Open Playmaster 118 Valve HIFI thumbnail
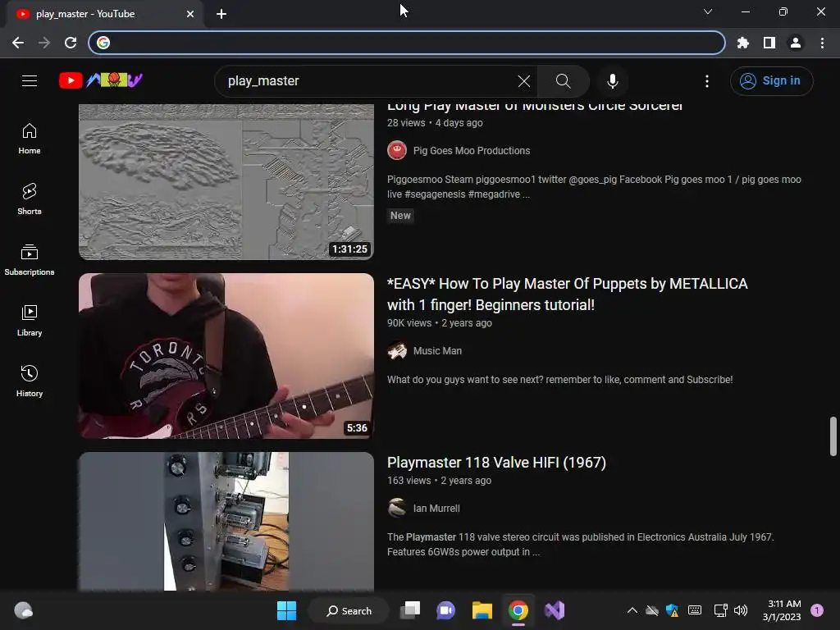The image size is (840, 630). (x=226, y=521)
